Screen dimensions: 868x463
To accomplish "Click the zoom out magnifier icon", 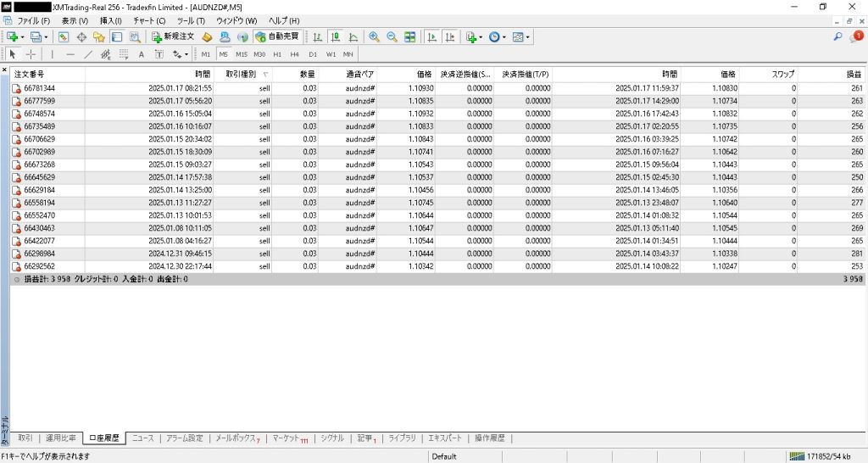I will pos(392,37).
